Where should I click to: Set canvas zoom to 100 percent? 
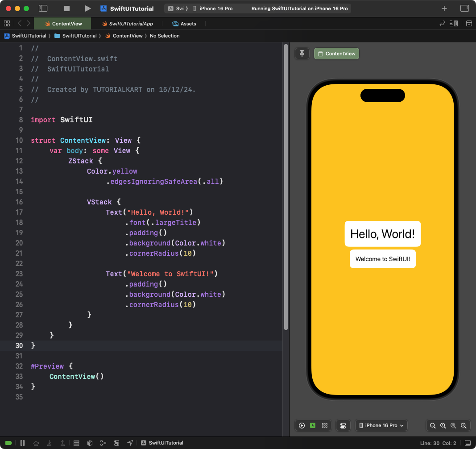point(443,425)
